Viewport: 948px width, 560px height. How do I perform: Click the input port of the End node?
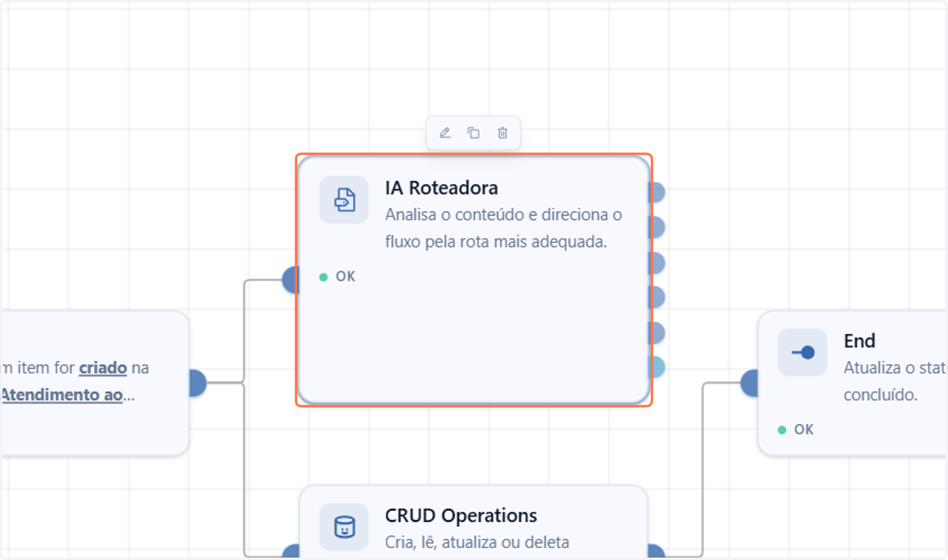click(x=750, y=383)
